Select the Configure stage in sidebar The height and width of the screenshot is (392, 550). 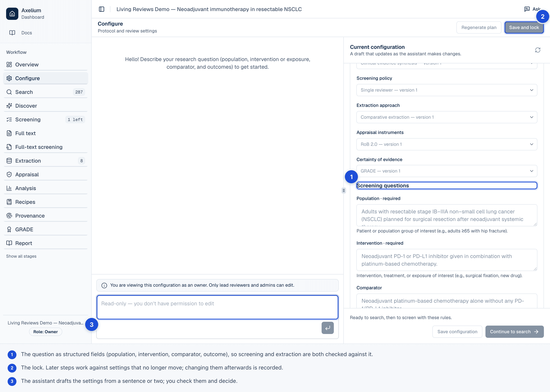coord(46,78)
